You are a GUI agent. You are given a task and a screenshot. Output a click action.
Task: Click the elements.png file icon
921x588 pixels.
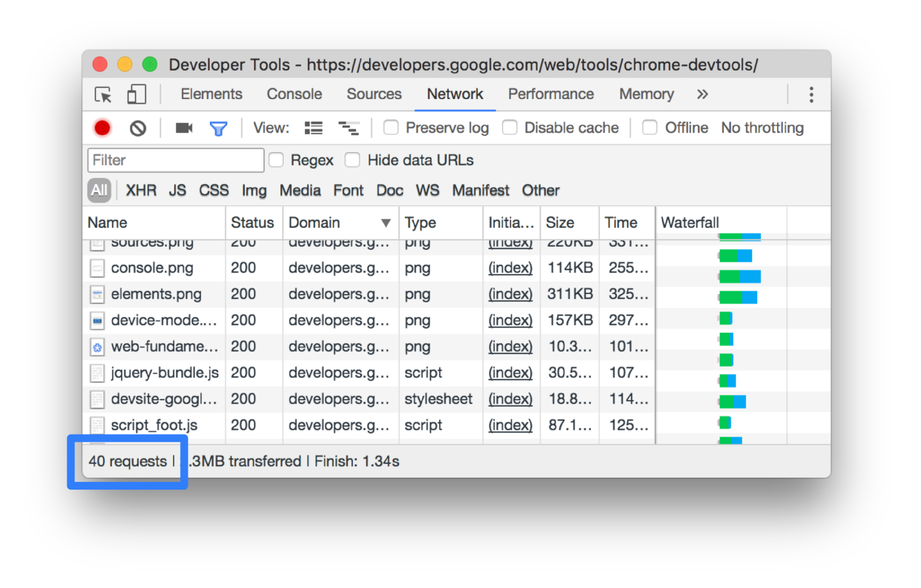pyautogui.click(x=97, y=295)
